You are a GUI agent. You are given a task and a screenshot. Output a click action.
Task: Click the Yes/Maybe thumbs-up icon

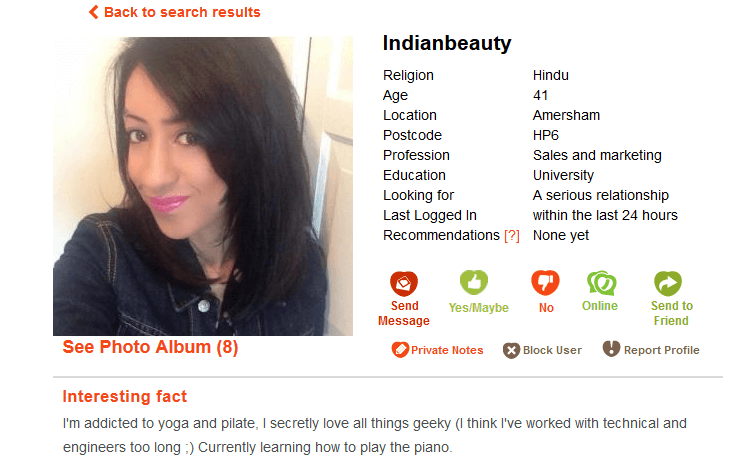coord(474,282)
